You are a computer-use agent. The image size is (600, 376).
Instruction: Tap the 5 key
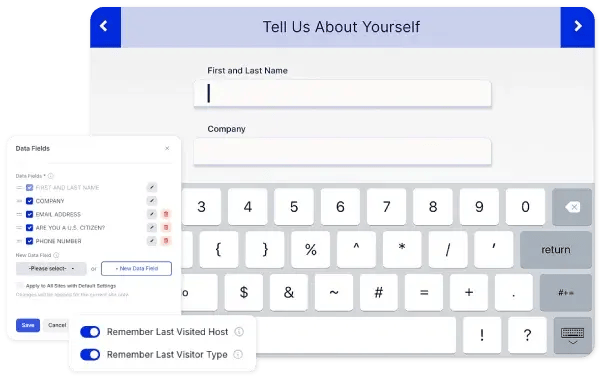pos(294,207)
